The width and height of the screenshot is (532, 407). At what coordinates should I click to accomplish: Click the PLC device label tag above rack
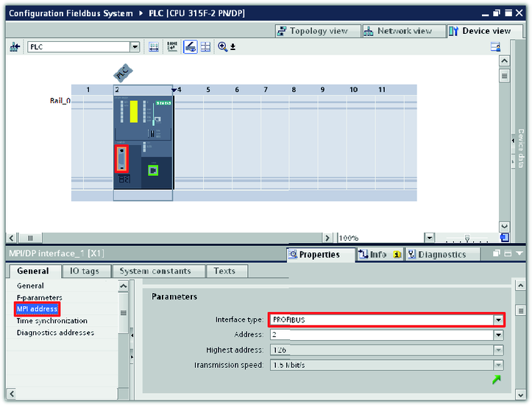[122, 72]
